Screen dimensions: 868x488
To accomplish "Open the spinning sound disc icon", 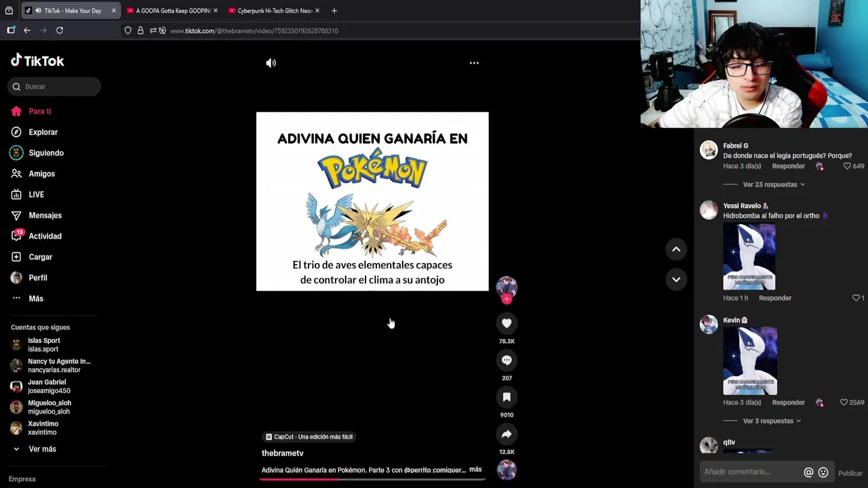I will (507, 469).
